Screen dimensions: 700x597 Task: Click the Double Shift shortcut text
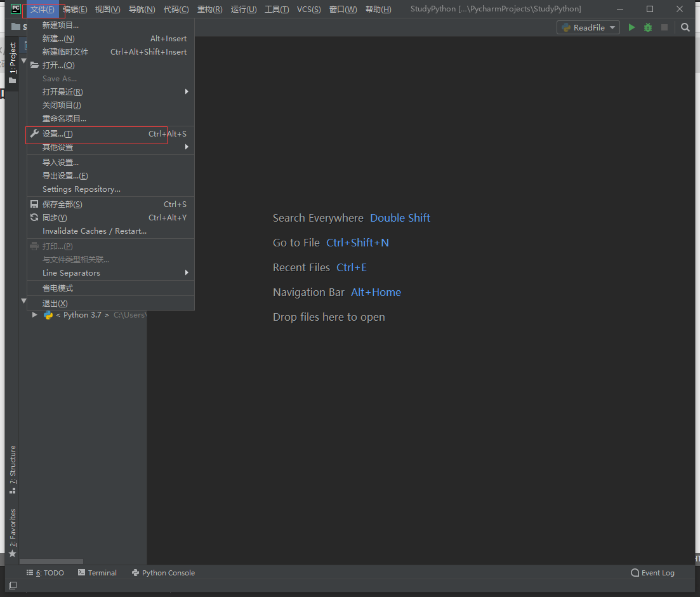pos(400,218)
